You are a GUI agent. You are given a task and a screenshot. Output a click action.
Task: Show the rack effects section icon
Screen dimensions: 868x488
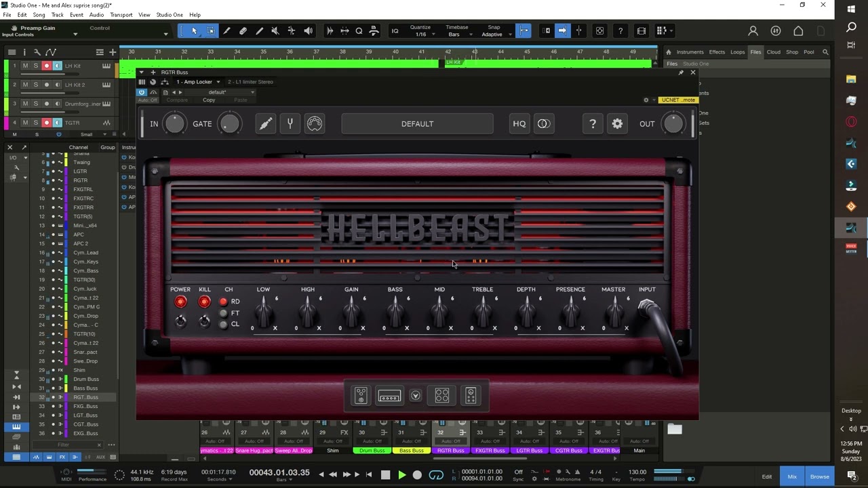[x=471, y=395]
